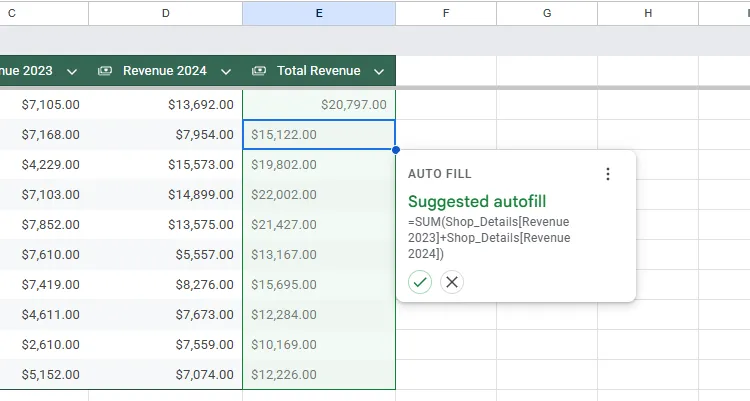750x401 pixels.
Task: Select column G header
Action: (x=547, y=13)
